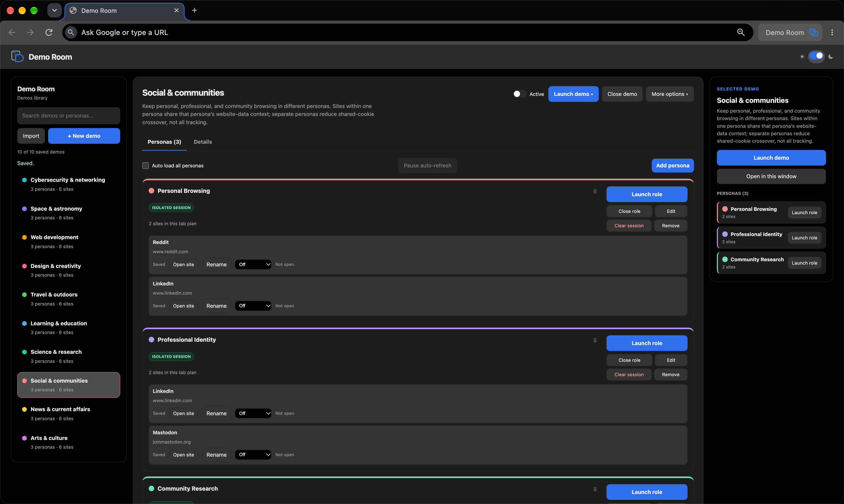Screen dimensions: 844x504
Task: Open LinkedIn's Off dropdown in Professional Identity
Action: 253,413
